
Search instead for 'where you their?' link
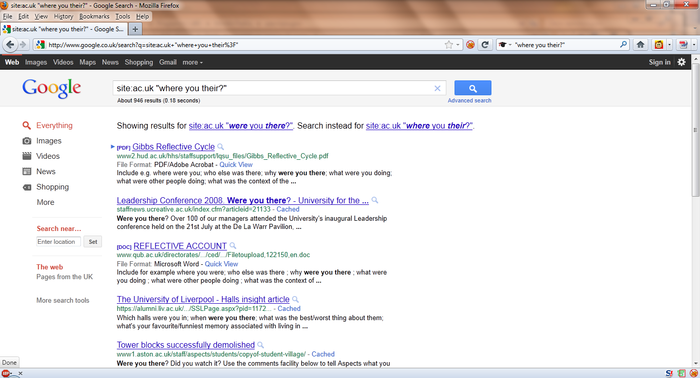coord(419,126)
